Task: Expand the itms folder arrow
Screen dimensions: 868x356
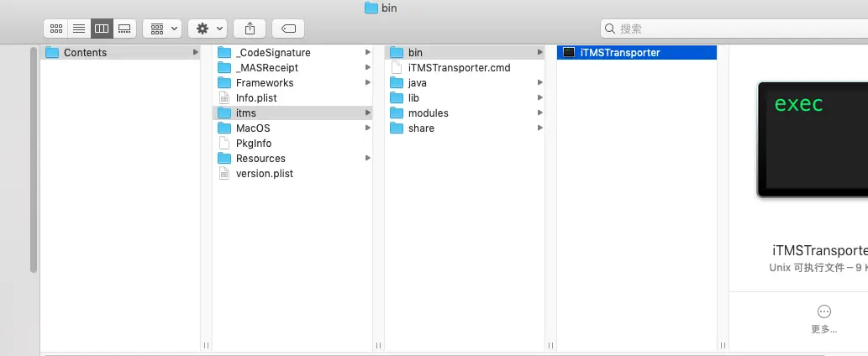Action: pyautogui.click(x=367, y=113)
